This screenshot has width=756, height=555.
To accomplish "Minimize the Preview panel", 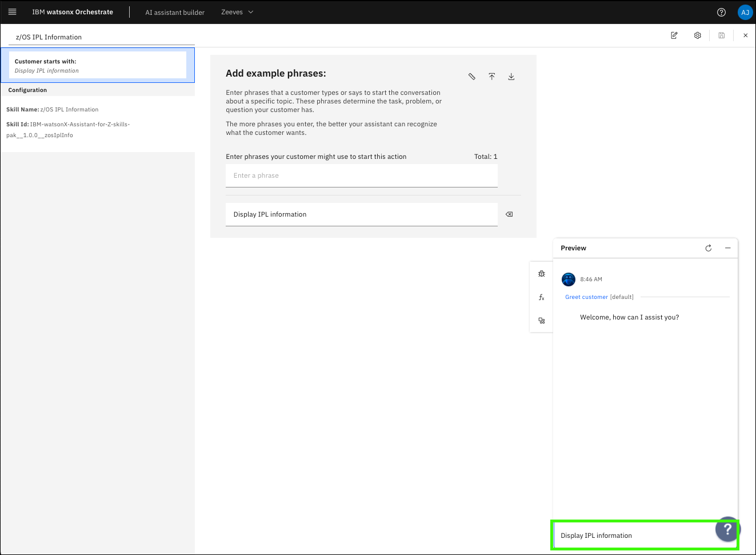I will [x=728, y=248].
